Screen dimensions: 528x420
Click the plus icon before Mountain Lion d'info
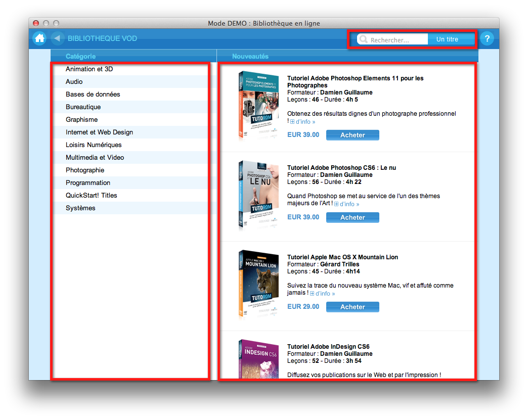[312, 294]
